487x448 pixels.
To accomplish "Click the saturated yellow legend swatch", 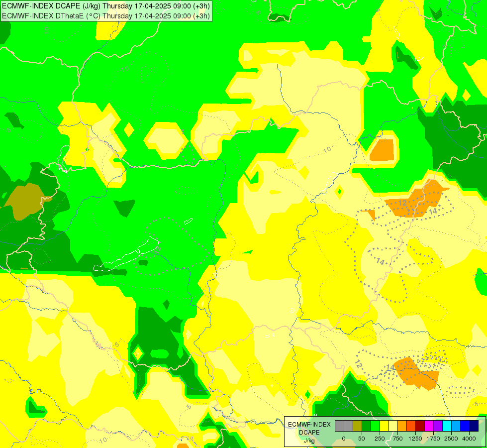I will coord(384,426).
